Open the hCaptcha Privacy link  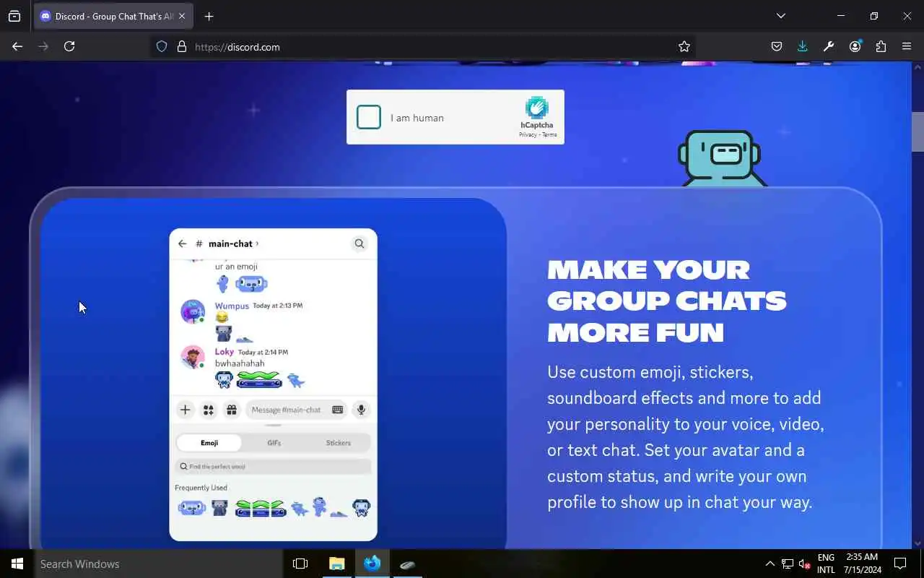(x=528, y=134)
